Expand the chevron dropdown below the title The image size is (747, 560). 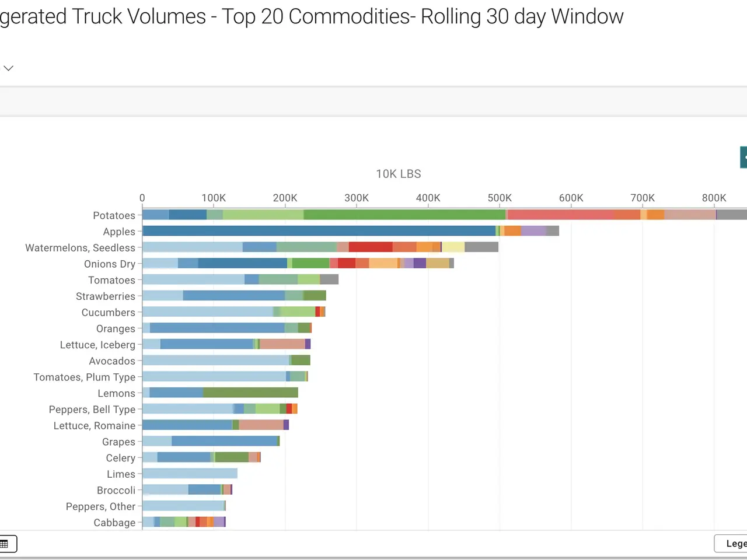point(8,68)
